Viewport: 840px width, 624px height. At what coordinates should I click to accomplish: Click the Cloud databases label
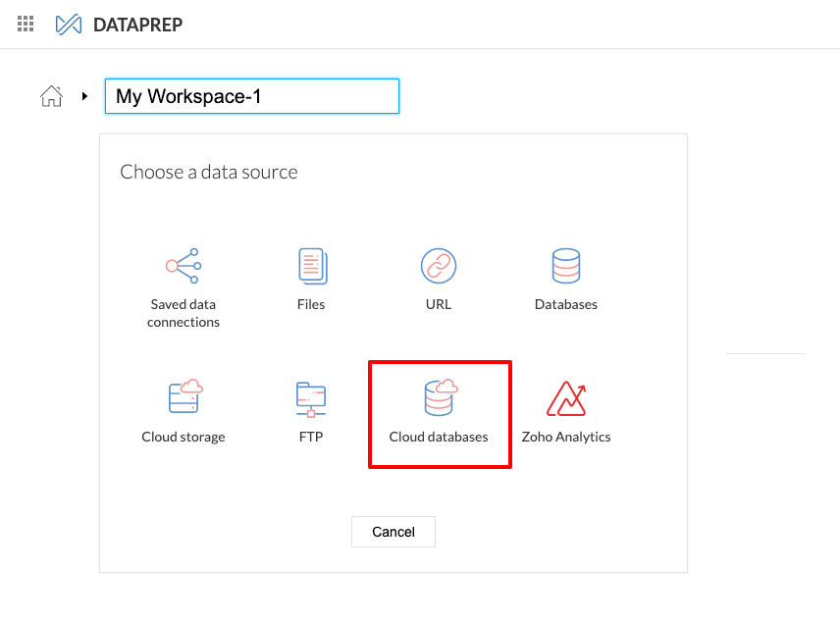(x=439, y=437)
